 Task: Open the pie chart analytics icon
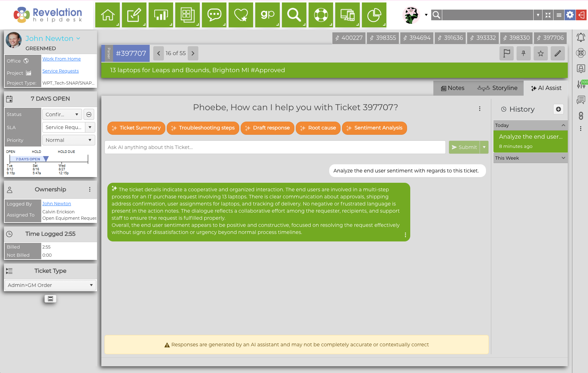[x=374, y=15]
